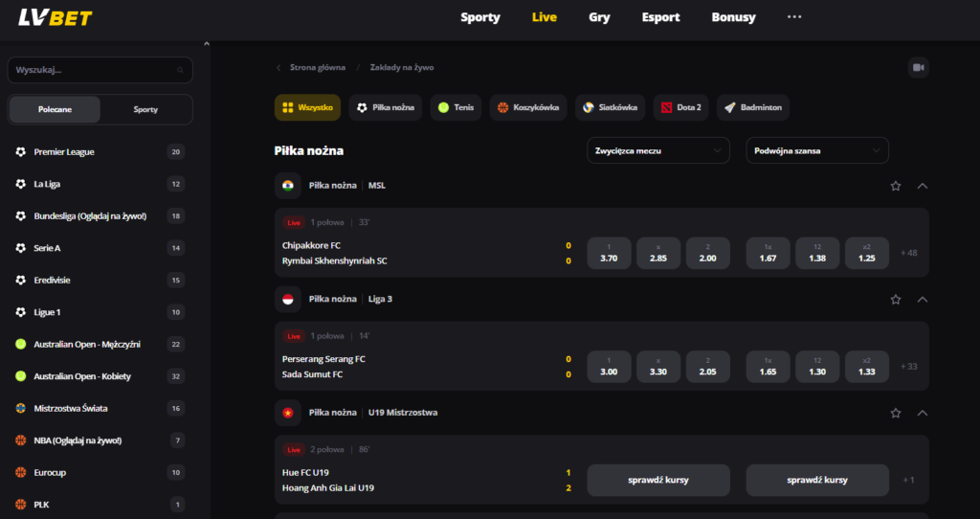980x519 pixels.
Task: Toggle favorite star for Liga 3
Action: click(x=896, y=300)
